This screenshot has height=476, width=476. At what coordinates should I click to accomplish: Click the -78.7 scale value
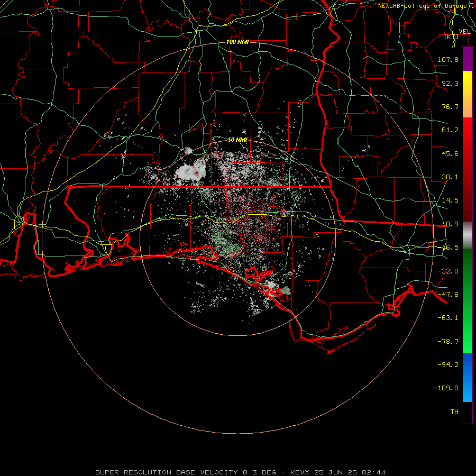click(448, 342)
